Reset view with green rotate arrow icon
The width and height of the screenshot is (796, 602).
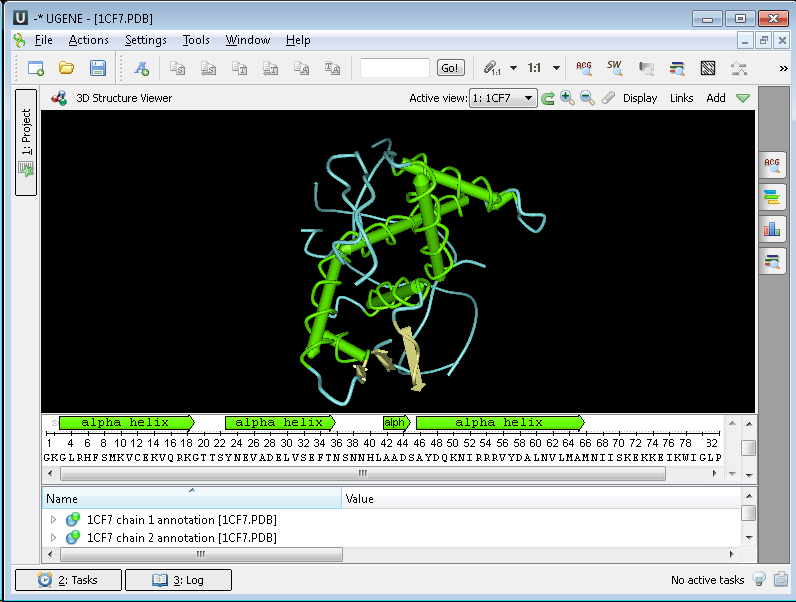click(x=548, y=98)
